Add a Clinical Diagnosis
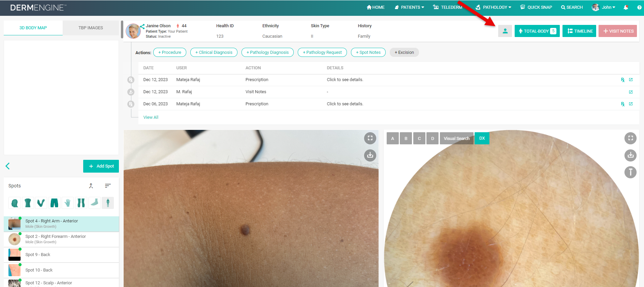Viewport: 644px width, 287px height. point(214,52)
